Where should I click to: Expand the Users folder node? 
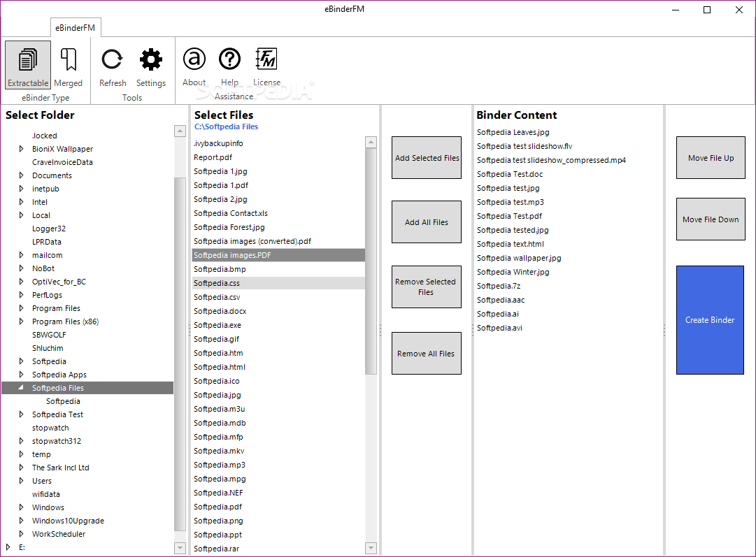pos(21,480)
